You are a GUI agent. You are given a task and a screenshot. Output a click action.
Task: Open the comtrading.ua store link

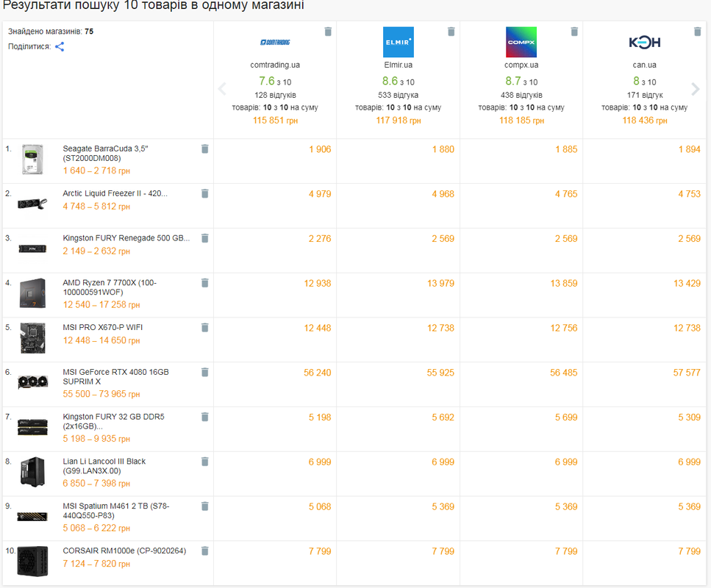click(x=275, y=65)
